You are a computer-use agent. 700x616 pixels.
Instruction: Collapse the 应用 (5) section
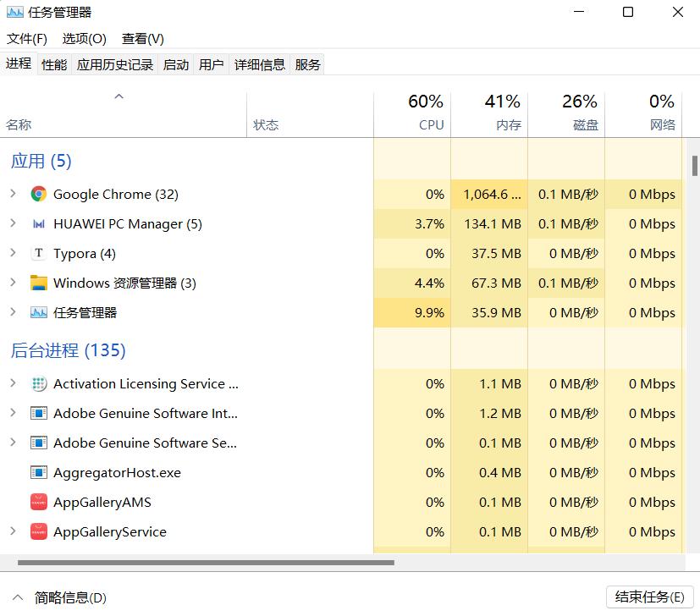coord(40,161)
